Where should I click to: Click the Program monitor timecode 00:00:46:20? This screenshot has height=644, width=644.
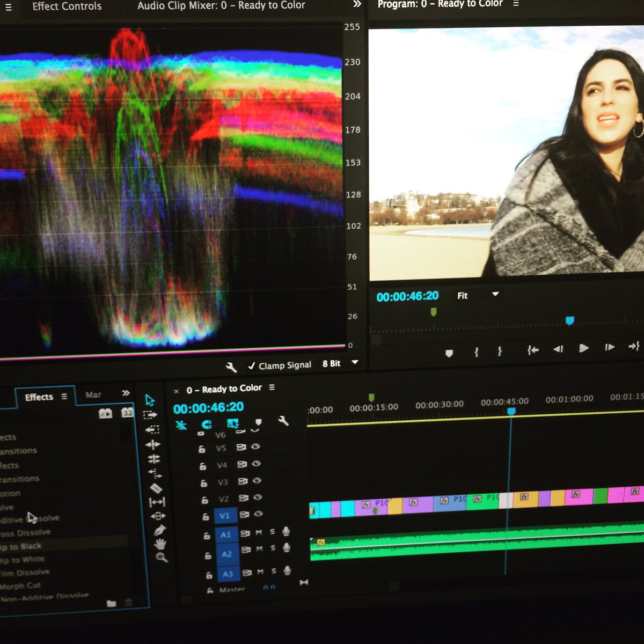point(407,296)
